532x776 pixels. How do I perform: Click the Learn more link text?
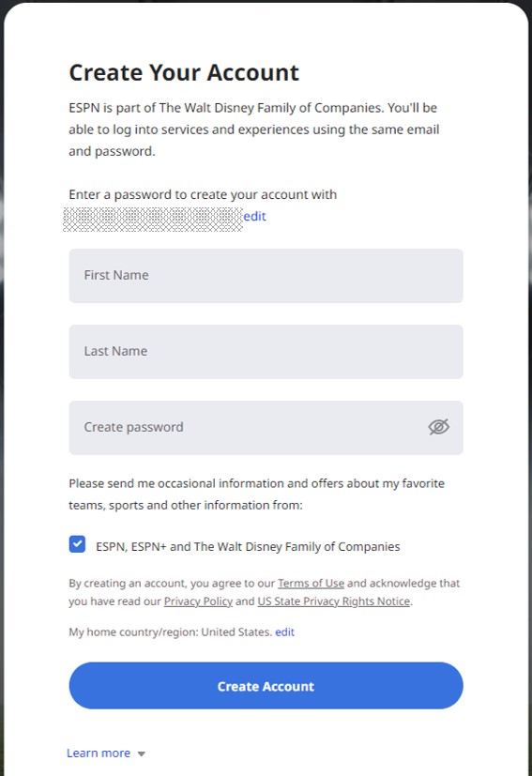pyautogui.click(x=99, y=753)
